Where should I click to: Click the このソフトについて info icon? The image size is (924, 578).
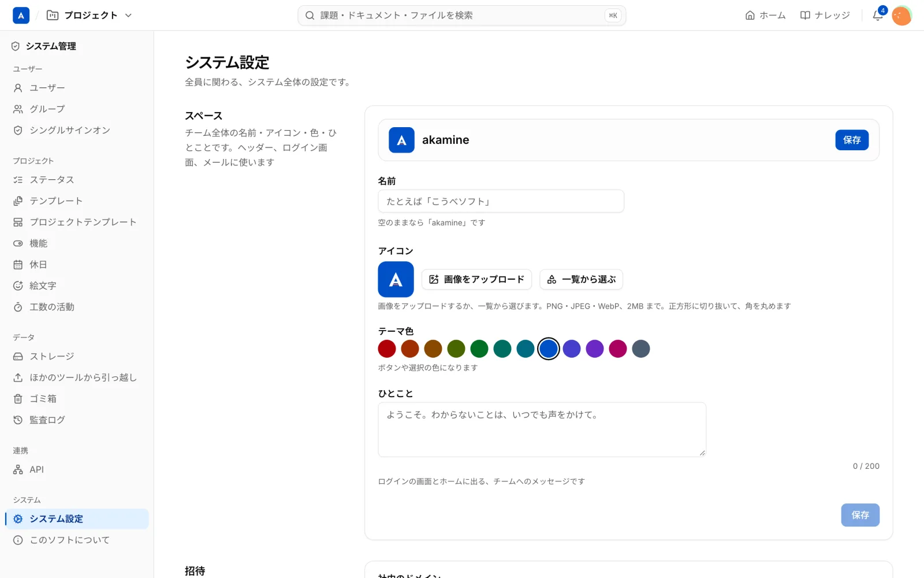[18, 540]
